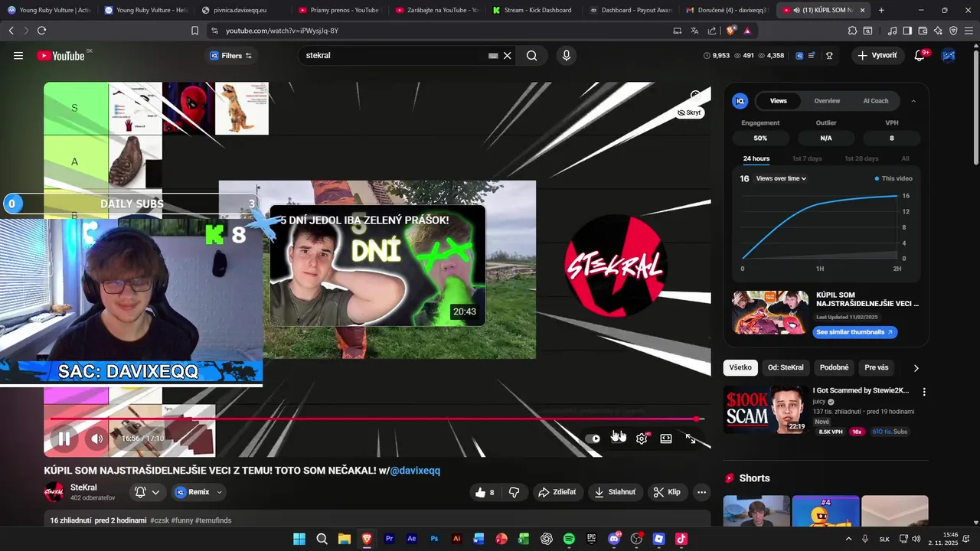The image size is (980, 551).
Task: Open browser extensions puzzle icon
Action: tap(852, 31)
